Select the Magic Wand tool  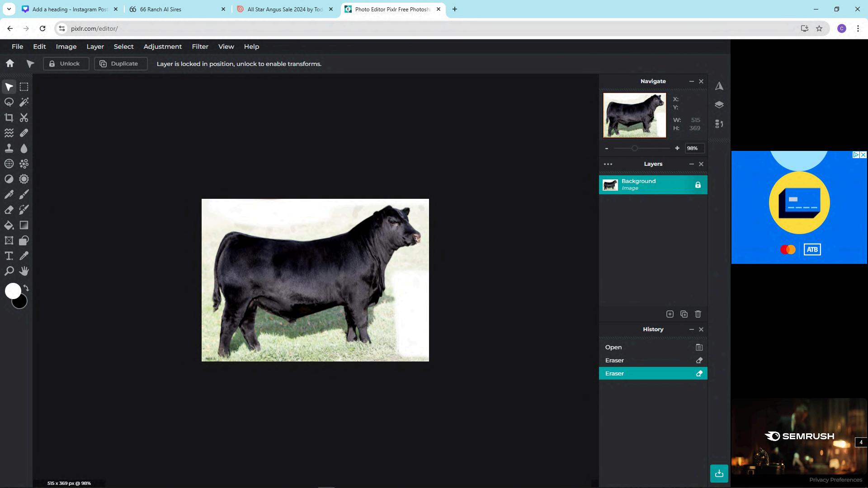tap(24, 102)
